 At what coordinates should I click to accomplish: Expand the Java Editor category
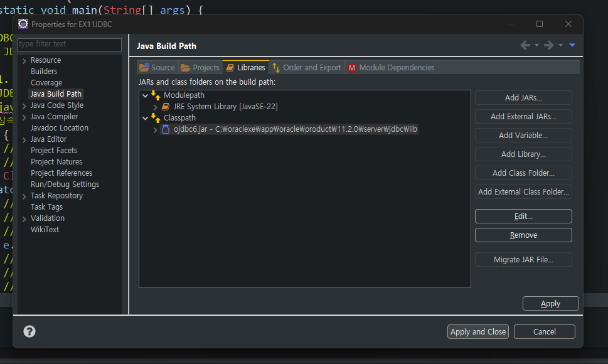24,139
